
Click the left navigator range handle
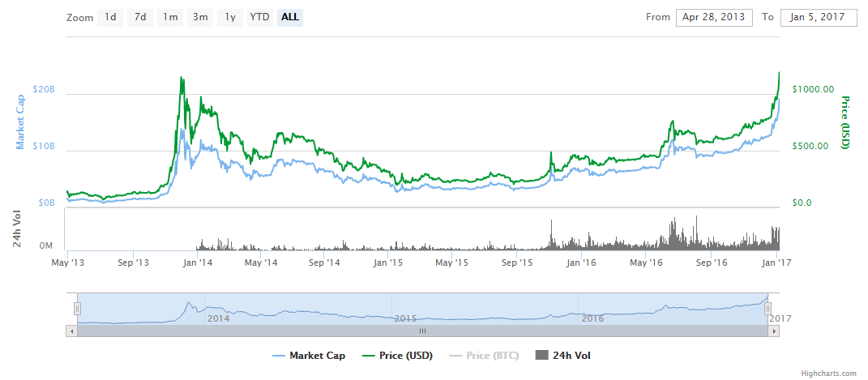pyautogui.click(x=78, y=309)
